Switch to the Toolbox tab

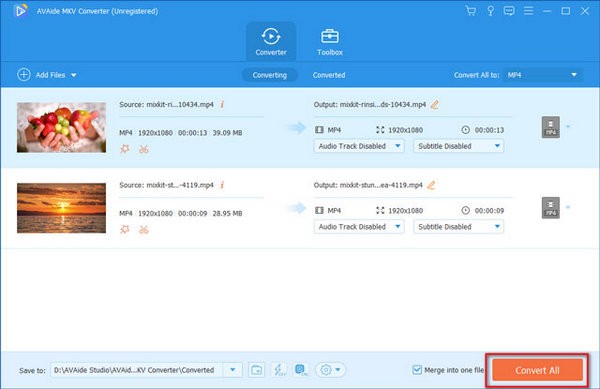329,41
